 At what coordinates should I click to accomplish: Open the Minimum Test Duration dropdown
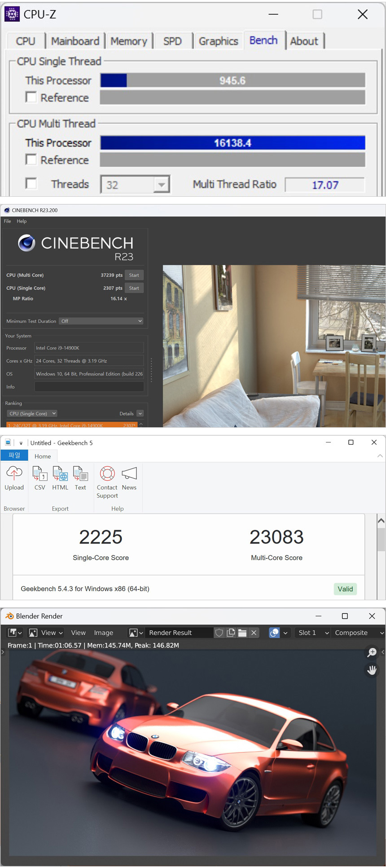101,321
